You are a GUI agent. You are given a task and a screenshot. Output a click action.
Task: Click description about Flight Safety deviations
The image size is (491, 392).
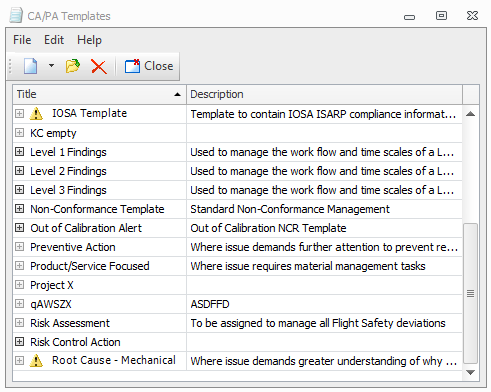(x=318, y=323)
